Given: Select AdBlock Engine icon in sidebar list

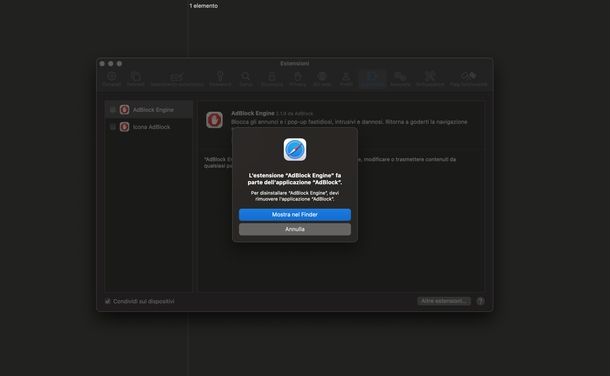Looking at the screenshot, I should coord(124,110).
